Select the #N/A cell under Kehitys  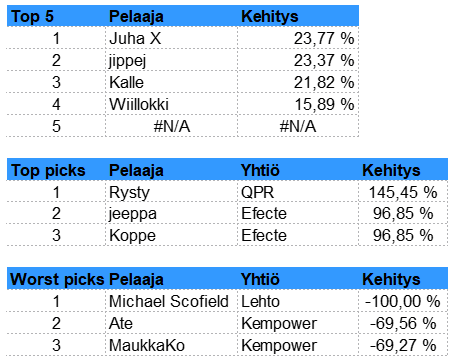click(298, 126)
